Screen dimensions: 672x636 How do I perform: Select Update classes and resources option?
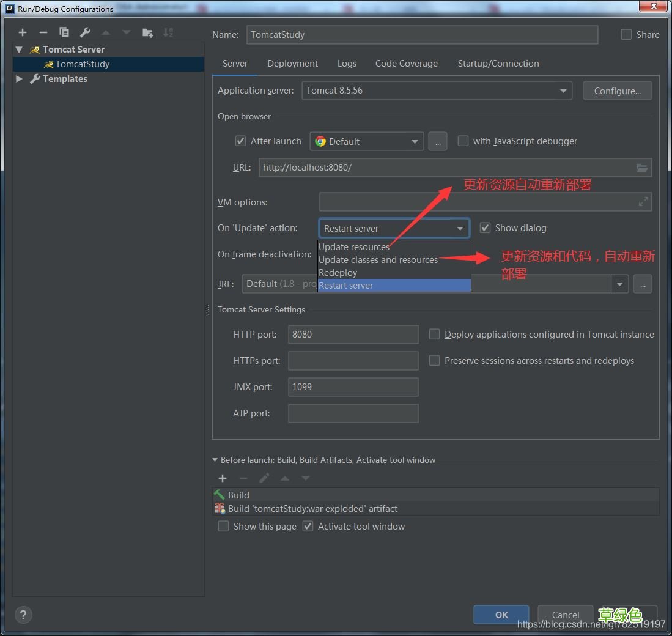378,260
